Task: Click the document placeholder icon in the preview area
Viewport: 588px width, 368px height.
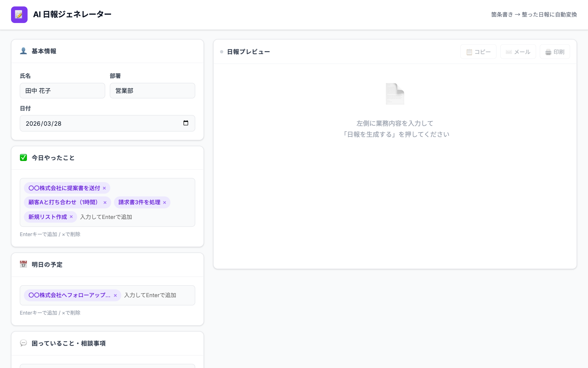Action: [395, 94]
